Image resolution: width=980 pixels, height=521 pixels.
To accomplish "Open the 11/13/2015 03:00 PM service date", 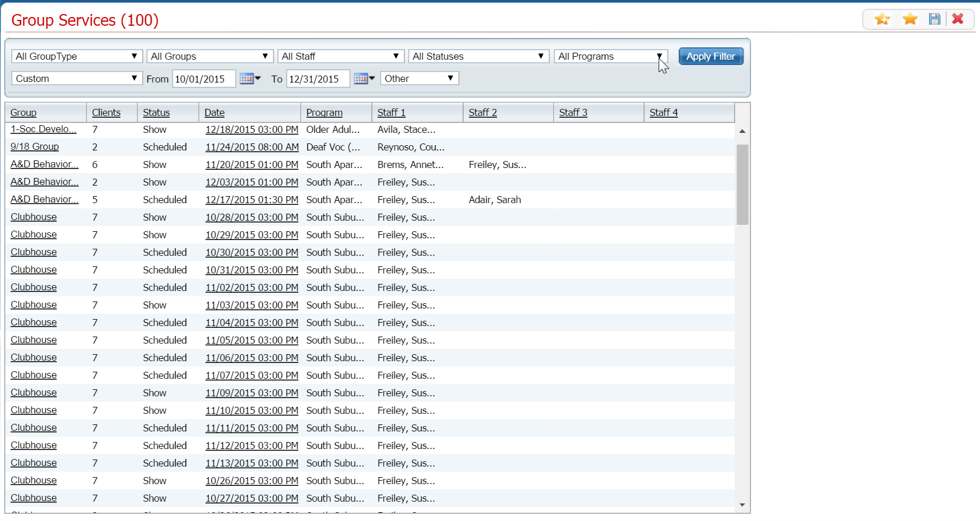I will tap(252, 463).
